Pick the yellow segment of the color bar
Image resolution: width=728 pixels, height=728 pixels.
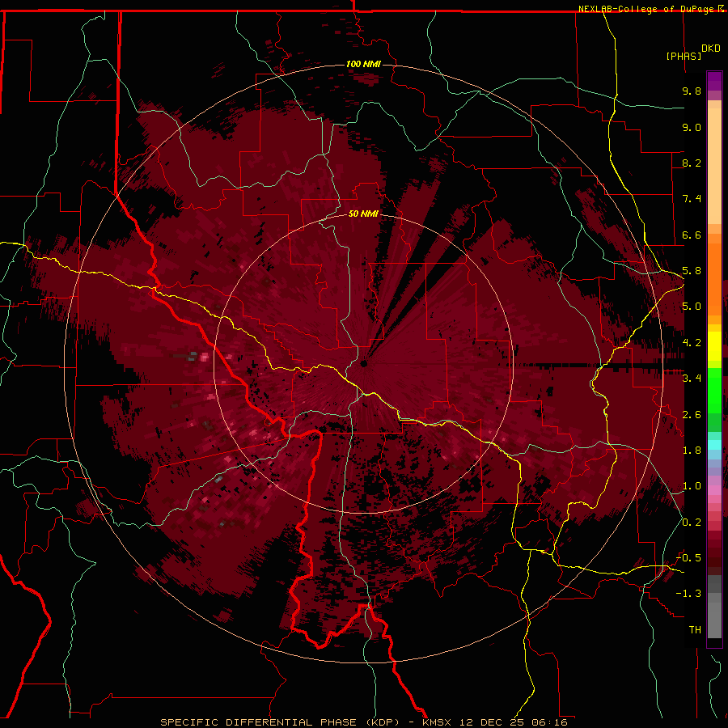pyautogui.click(x=714, y=346)
